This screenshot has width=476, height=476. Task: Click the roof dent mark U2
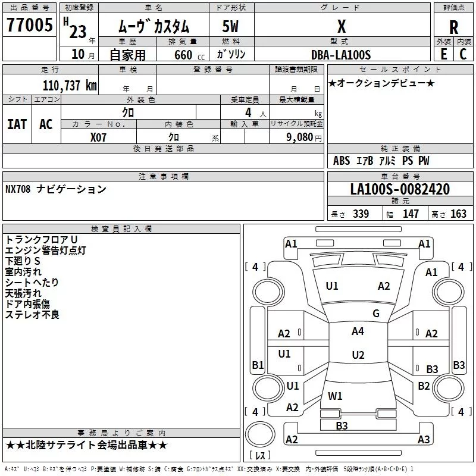point(358,355)
